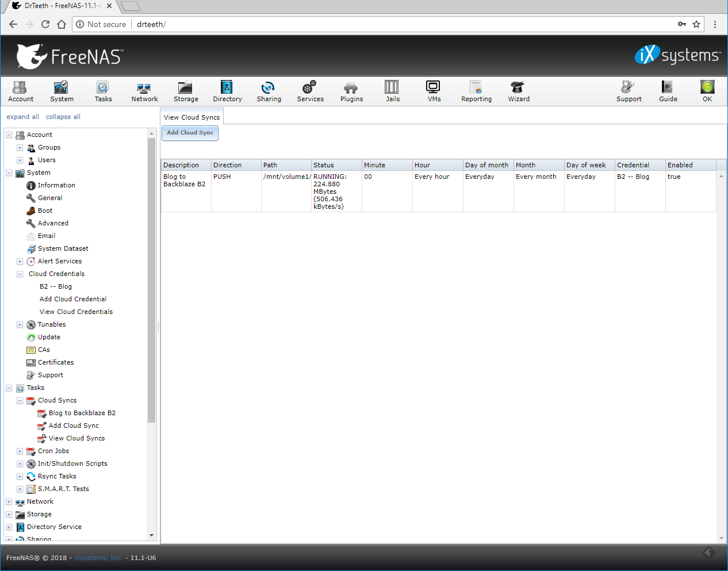
Task: Collapse the Account tree node
Action: point(9,135)
